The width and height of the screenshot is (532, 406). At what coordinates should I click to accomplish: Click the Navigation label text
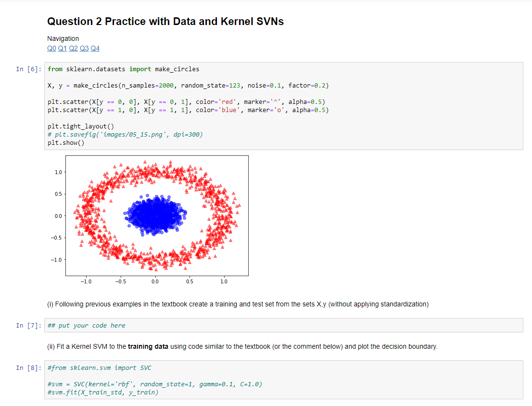pos(63,38)
